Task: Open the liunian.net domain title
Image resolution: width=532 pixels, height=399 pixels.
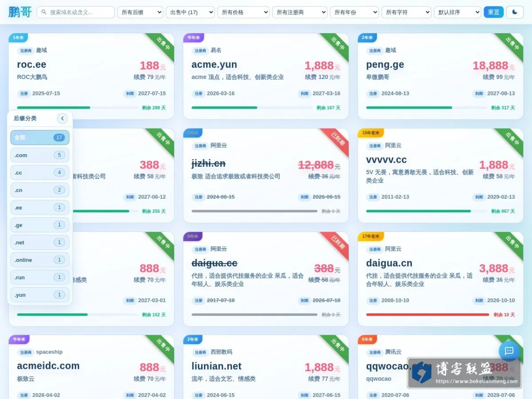Action: coord(216,366)
